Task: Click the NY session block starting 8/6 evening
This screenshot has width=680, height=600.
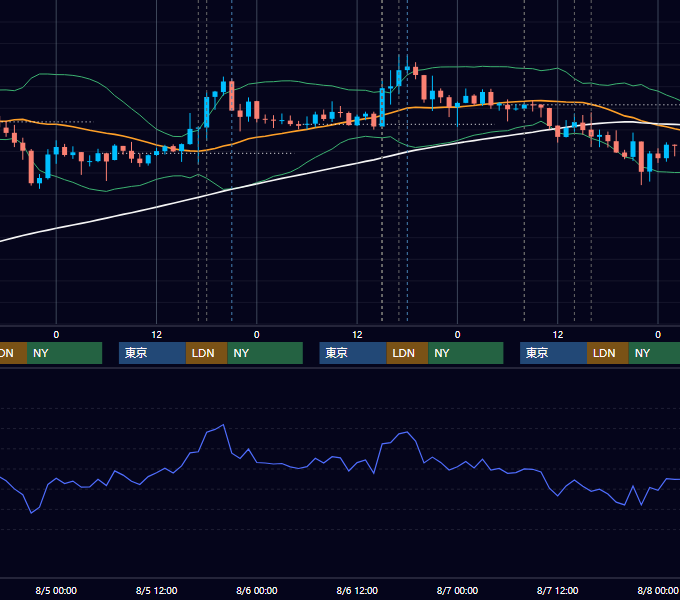Action: point(466,353)
